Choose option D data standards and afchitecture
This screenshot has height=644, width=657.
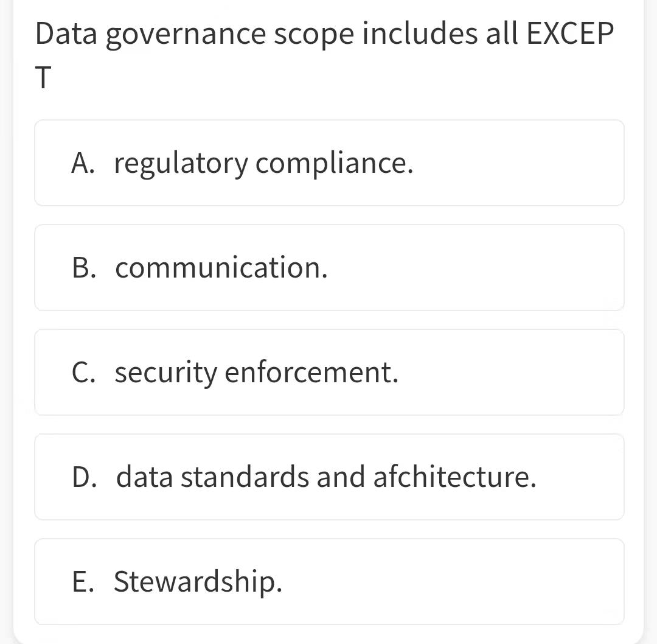click(x=329, y=477)
